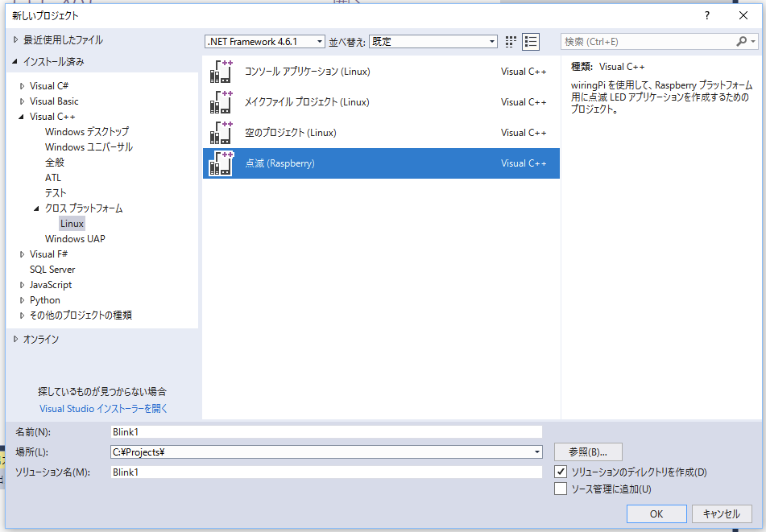Click the コンソール アプリケーション (Linux) template icon
This screenshot has height=532, width=766.
pos(221,72)
